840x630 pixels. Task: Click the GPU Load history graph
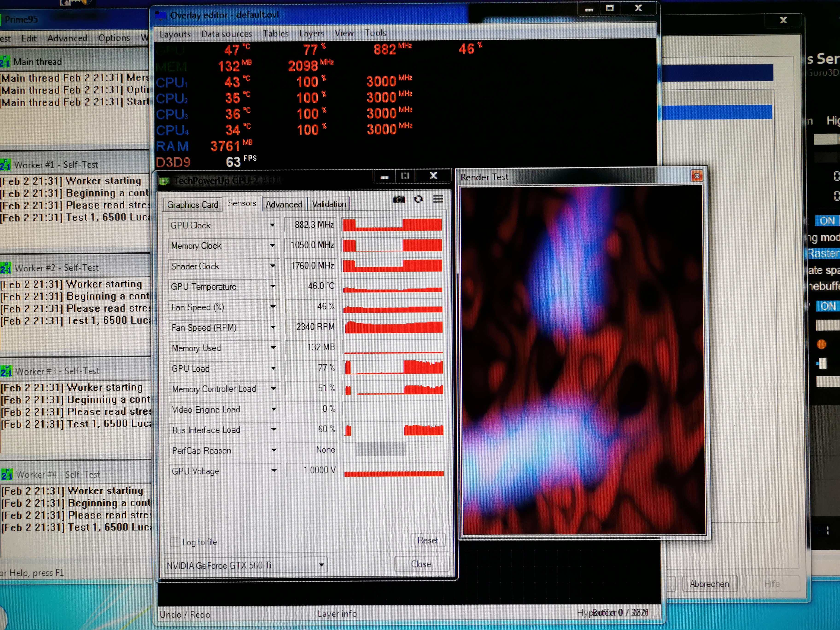[x=393, y=367]
